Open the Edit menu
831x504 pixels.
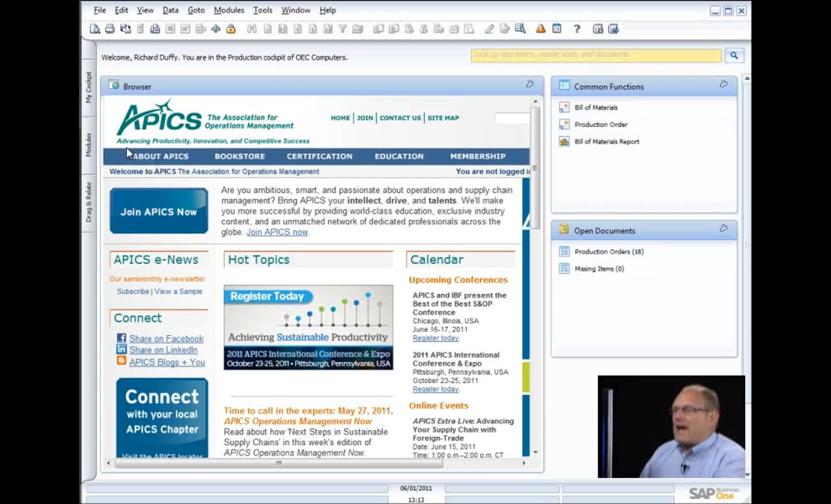(121, 10)
